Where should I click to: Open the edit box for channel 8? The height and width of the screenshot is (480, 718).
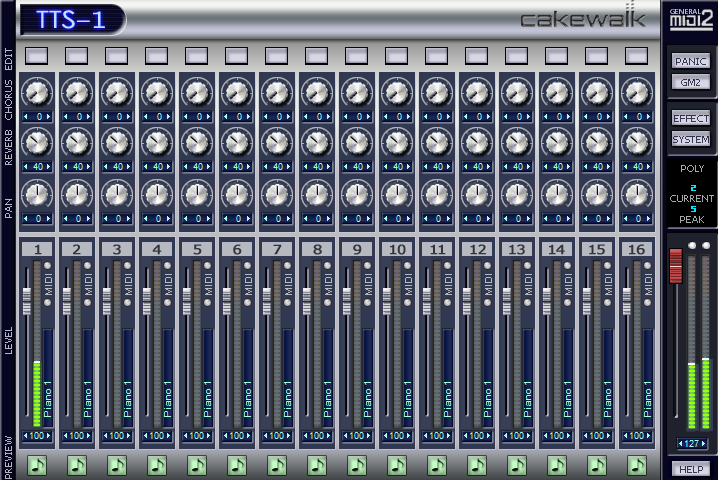(316, 56)
